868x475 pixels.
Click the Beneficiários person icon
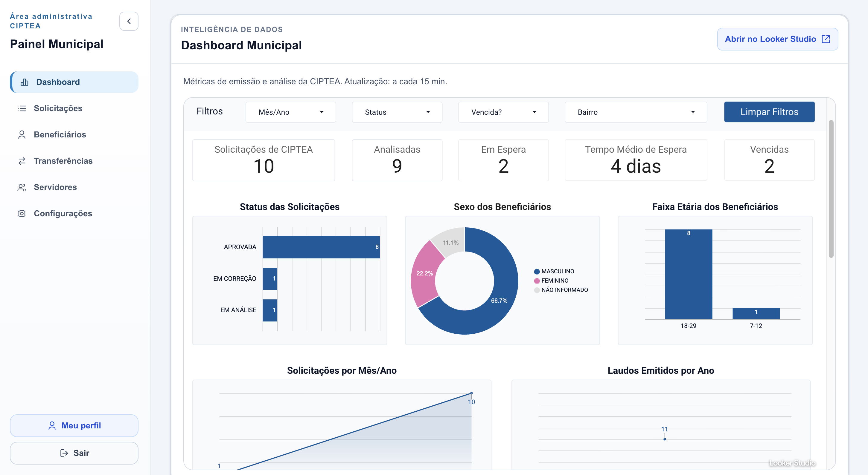click(x=22, y=135)
